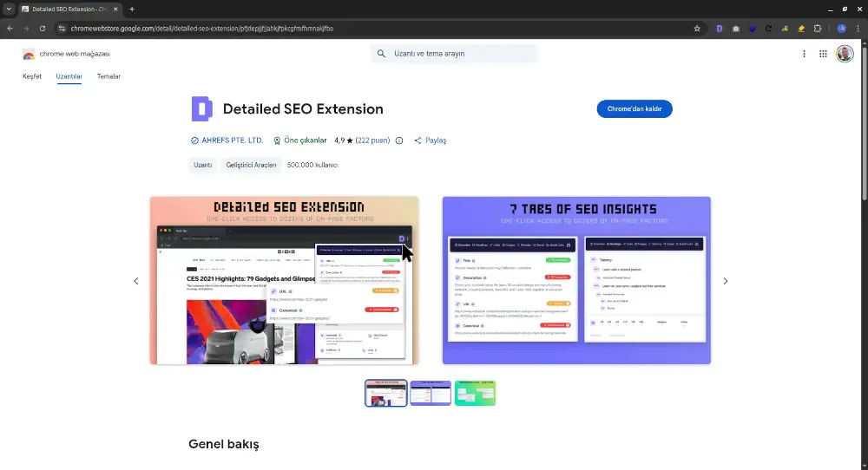
Task: Open the Detailed SEO extension toolbar icon
Action: [x=719, y=29]
